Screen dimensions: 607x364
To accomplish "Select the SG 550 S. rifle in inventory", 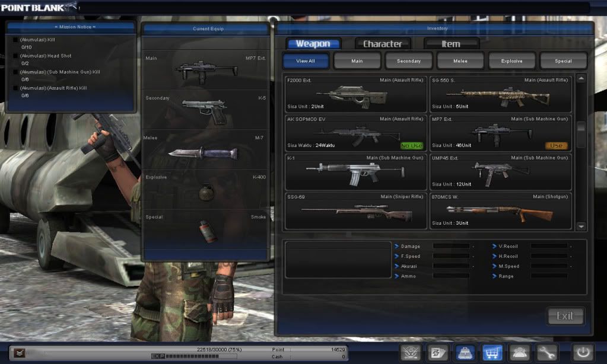I will coord(501,94).
